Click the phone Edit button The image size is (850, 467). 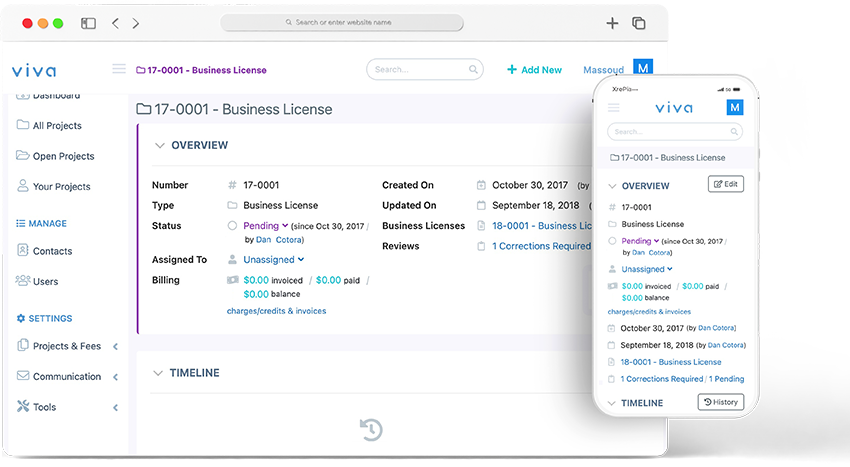click(726, 184)
